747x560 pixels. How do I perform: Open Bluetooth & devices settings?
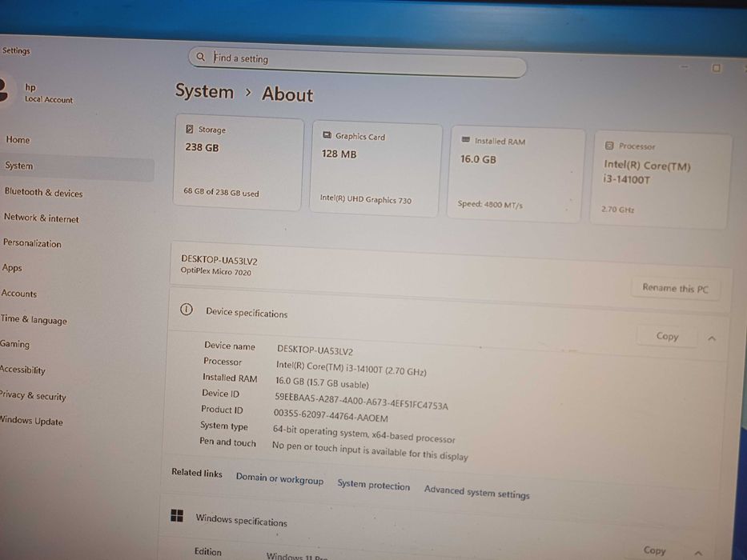(x=43, y=192)
